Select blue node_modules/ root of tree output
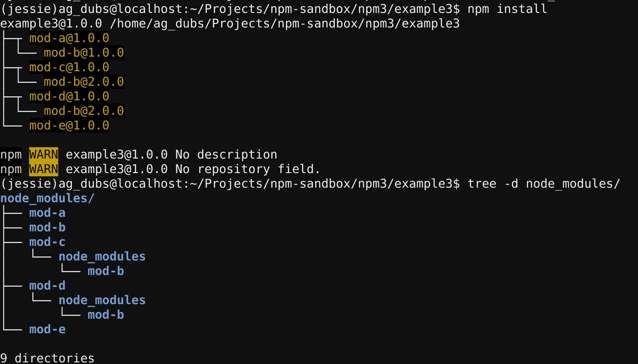 (x=47, y=198)
